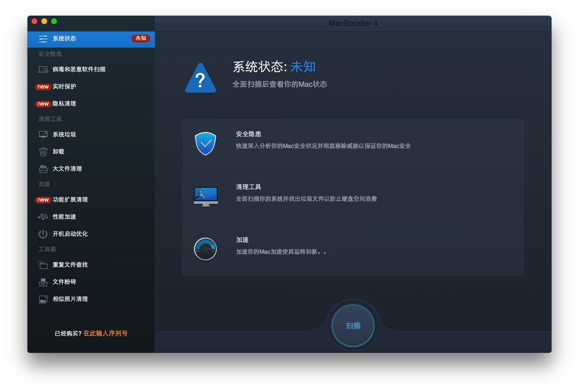Click the monitor with brush icon
Image resolution: width=579 pixels, height=392 pixels.
point(206,197)
